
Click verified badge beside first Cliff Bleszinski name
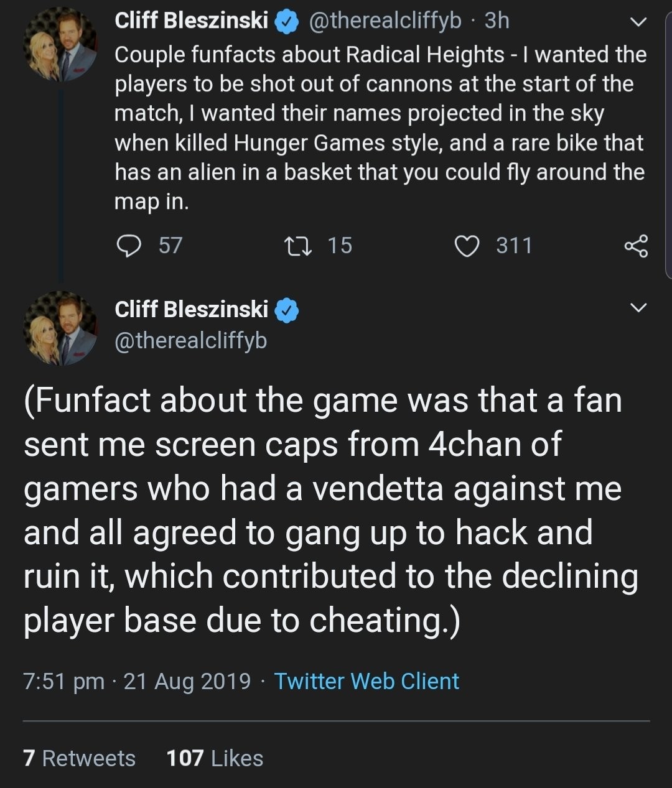point(286,22)
